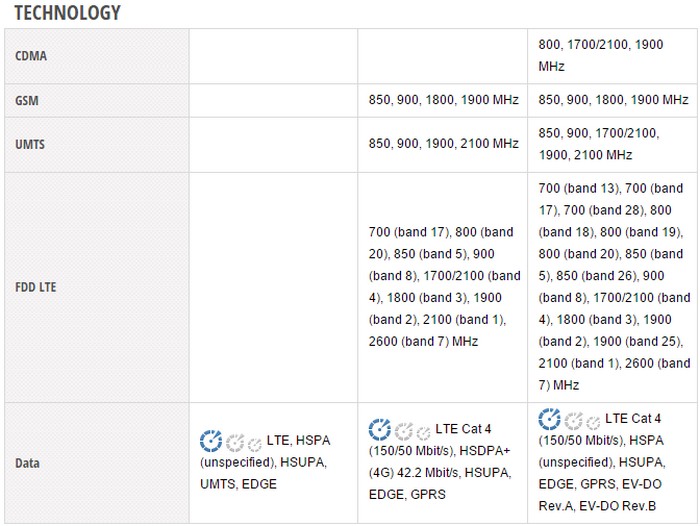Select the CDMA row label

[31, 56]
